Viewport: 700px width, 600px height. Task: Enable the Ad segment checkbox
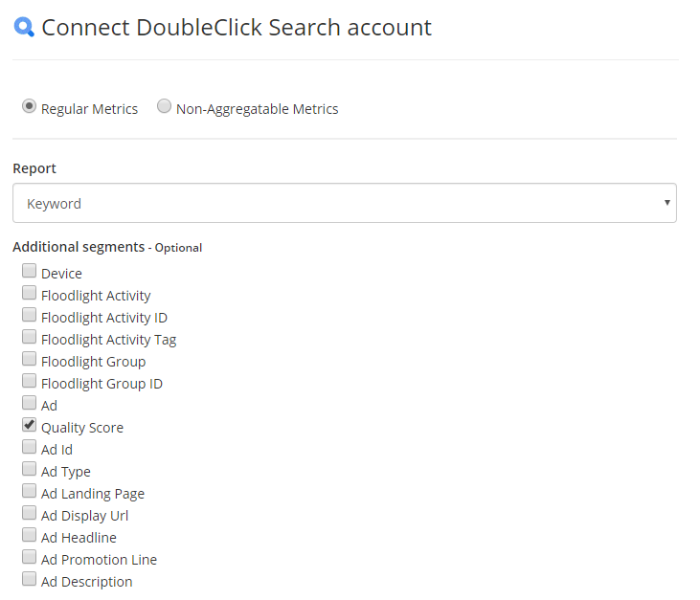29,403
